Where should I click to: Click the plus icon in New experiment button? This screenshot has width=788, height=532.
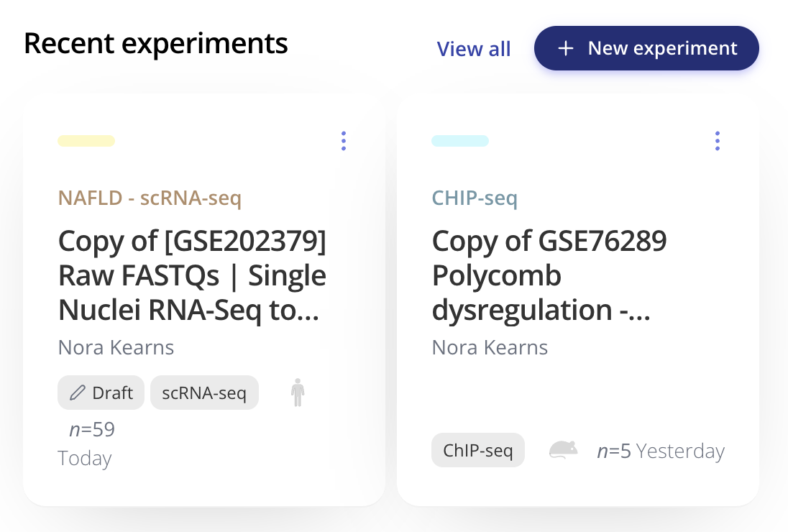click(566, 48)
